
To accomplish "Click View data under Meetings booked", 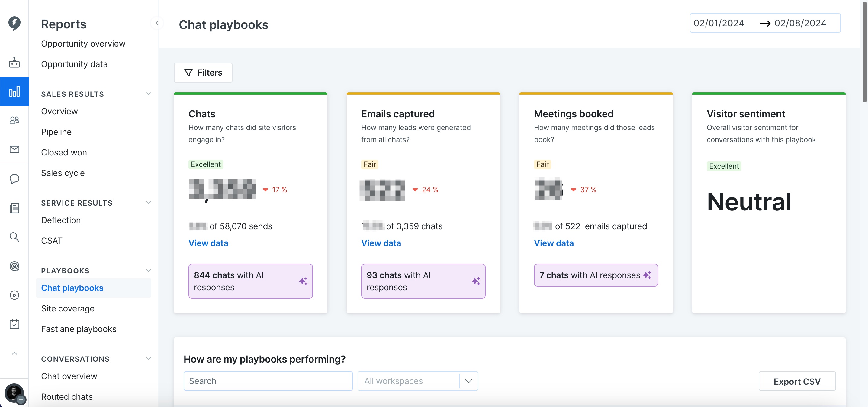I will click(554, 243).
